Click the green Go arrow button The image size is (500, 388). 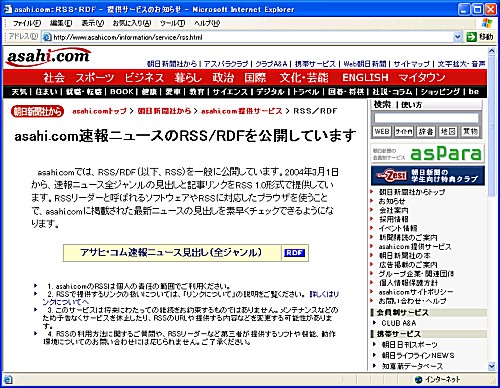tap(471, 37)
